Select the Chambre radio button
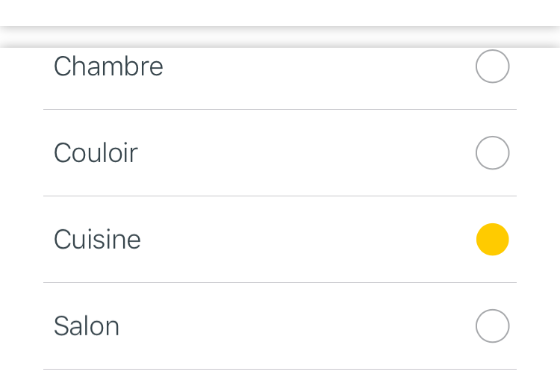The width and height of the screenshot is (560, 392). pos(493,66)
